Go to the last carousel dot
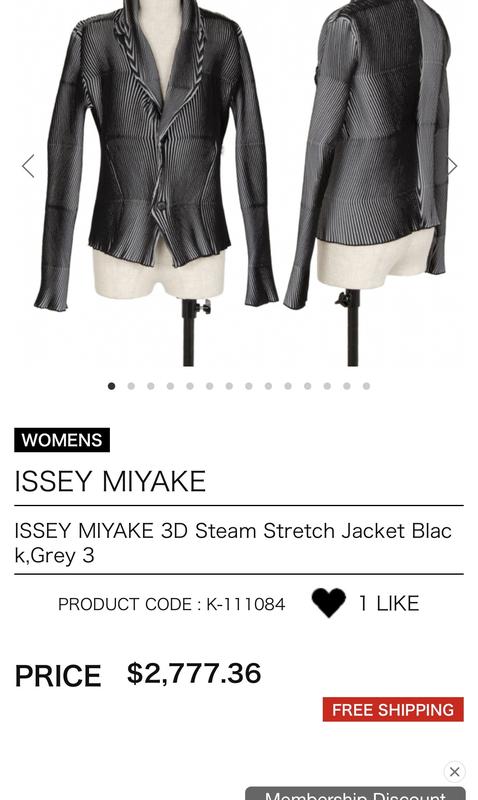Screen dimensions: 478x800 366,386
